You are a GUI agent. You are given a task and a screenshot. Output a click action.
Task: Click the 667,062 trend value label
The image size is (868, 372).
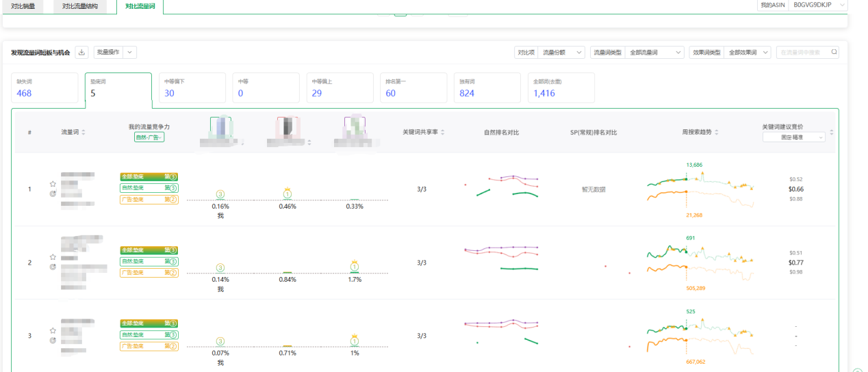coord(695,362)
